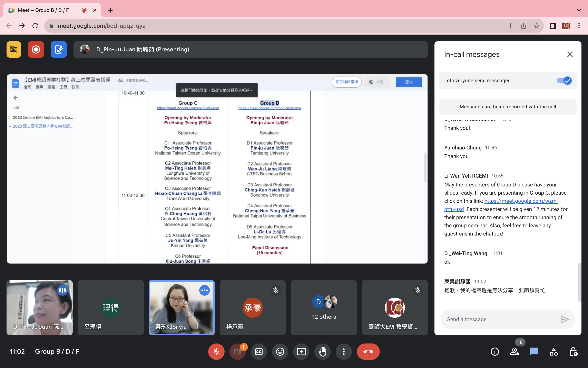The height and width of the screenshot is (368, 588).
Task: Toggle Let everyone send messages switch
Action: click(564, 81)
